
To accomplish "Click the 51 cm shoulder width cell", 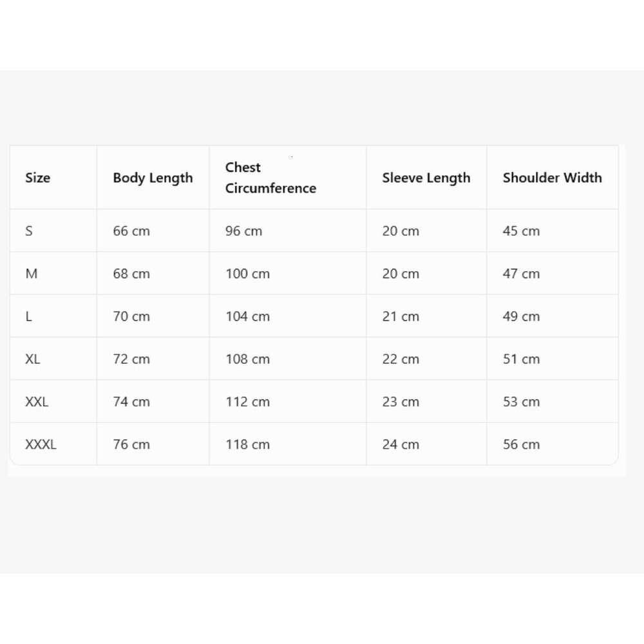I will pyautogui.click(x=521, y=359).
